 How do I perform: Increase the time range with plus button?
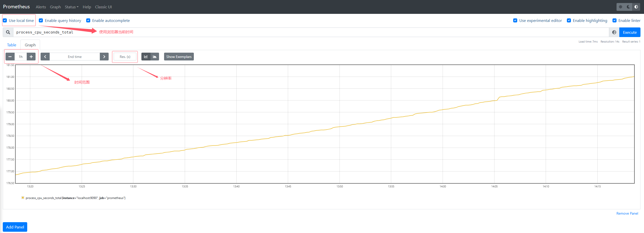click(x=31, y=57)
